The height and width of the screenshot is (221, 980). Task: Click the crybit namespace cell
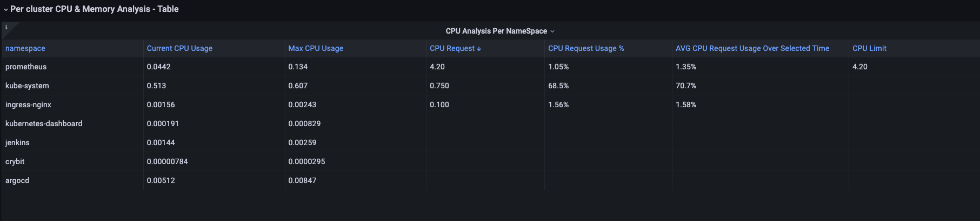pos(15,161)
